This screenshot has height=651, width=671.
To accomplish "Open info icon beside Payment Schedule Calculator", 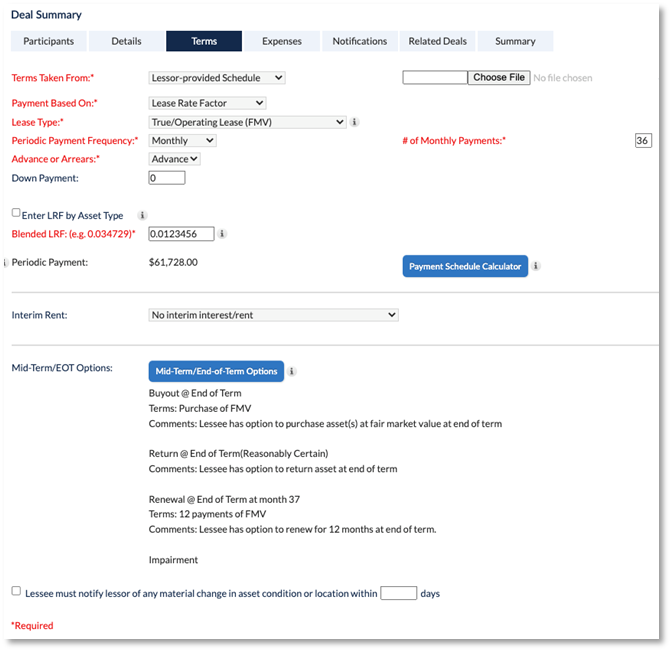I will pyautogui.click(x=535, y=266).
